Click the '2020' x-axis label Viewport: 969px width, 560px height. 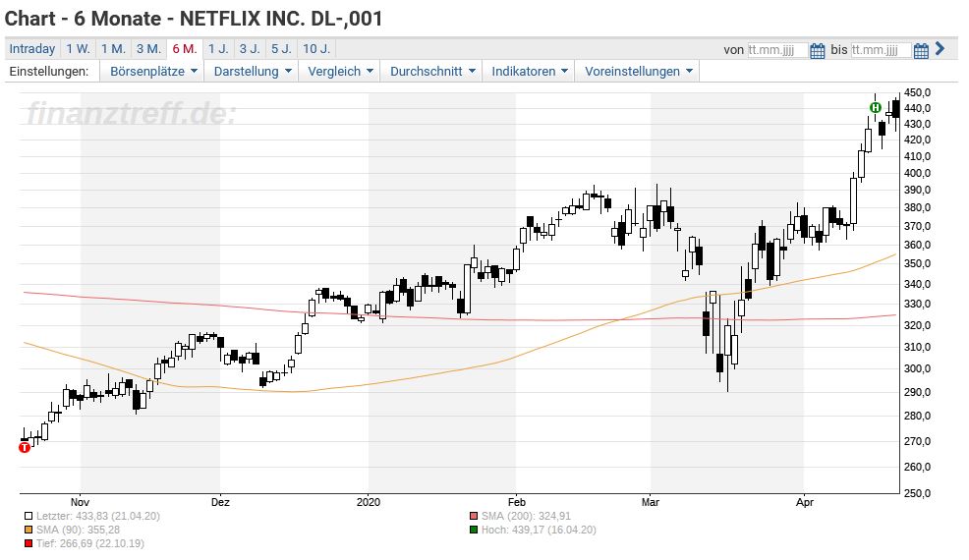369,502
